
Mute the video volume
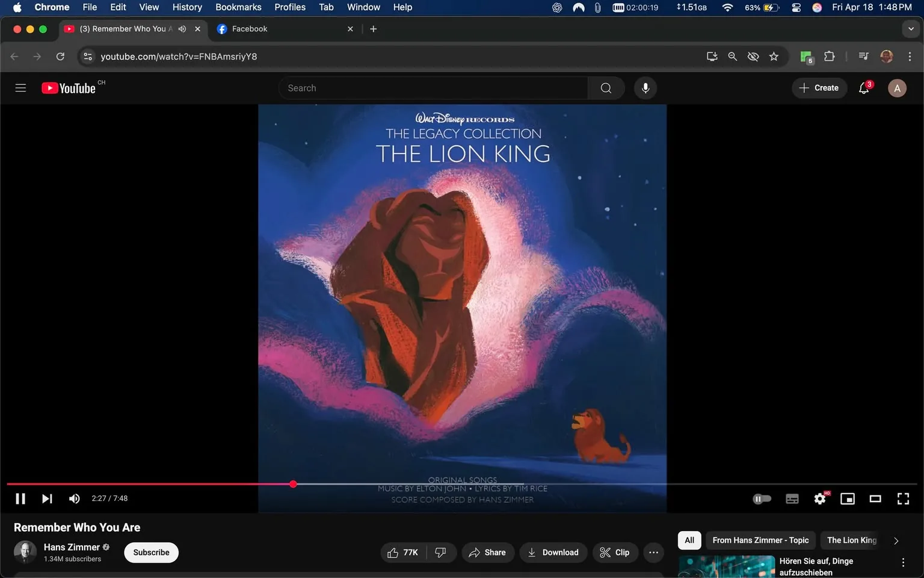tap(74, 499)
